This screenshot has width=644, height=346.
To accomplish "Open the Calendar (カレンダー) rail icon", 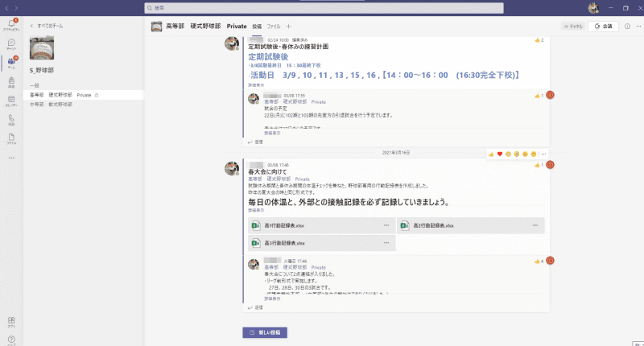I will pos(11,101).
